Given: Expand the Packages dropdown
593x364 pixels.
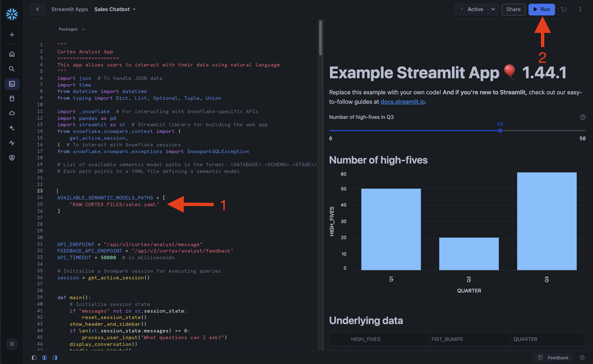Looking at the screenshot, I should pyautogui.click(x=72, y=29).
